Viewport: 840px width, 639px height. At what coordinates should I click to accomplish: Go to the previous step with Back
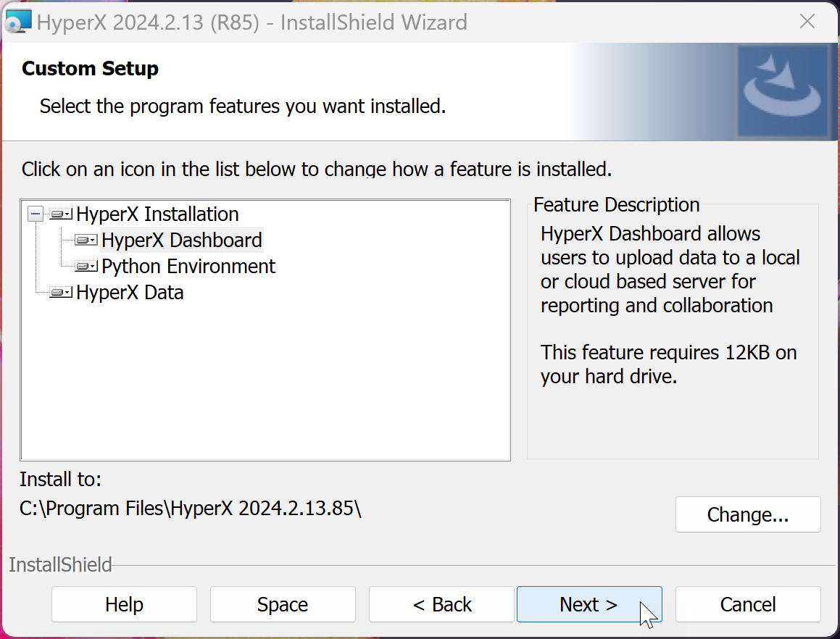click(441, 604)
